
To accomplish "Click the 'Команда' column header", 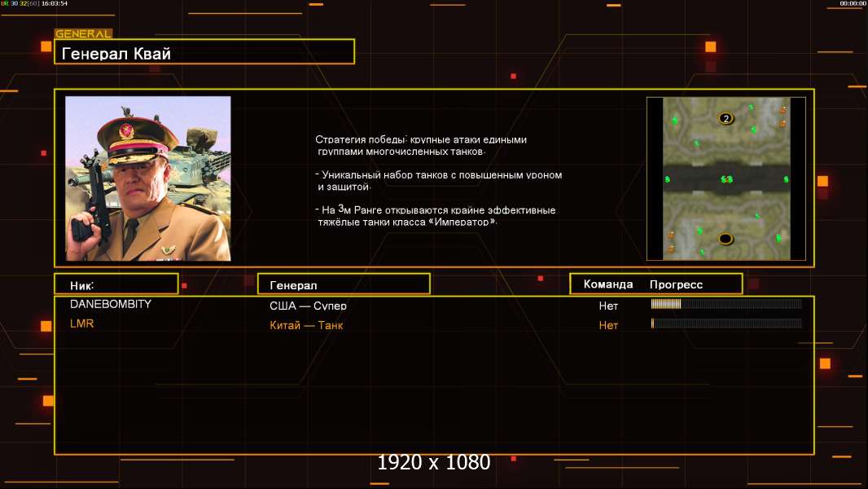I will [x=607, y=284].
